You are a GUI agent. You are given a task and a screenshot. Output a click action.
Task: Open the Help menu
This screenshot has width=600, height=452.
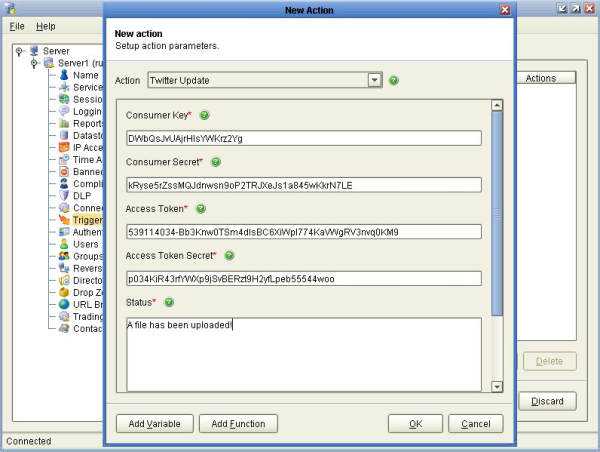click(x=46, y=26)
